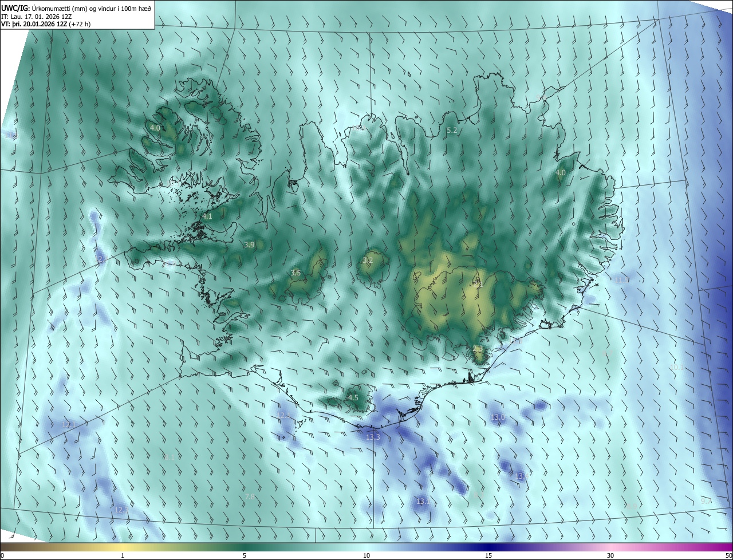Click the 13.4 value over the ocean

point(522,476)
